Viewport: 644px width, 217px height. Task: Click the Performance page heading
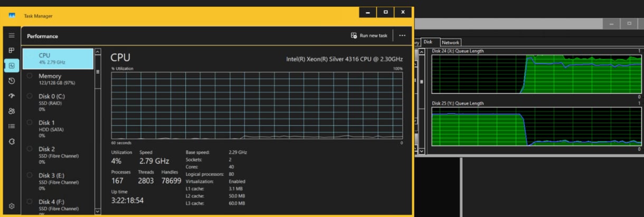click(42, 36)
